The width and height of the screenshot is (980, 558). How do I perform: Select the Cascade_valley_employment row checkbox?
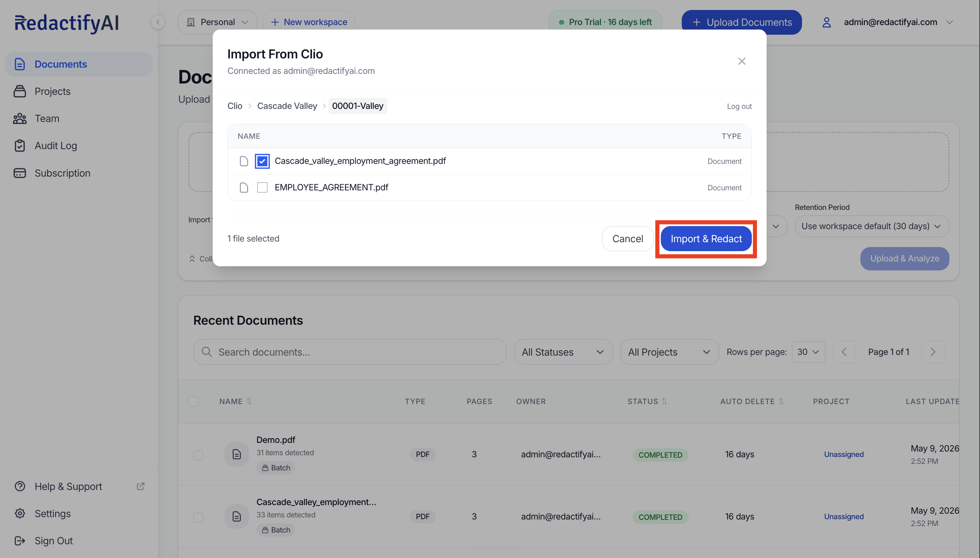(x=198, y=517)
